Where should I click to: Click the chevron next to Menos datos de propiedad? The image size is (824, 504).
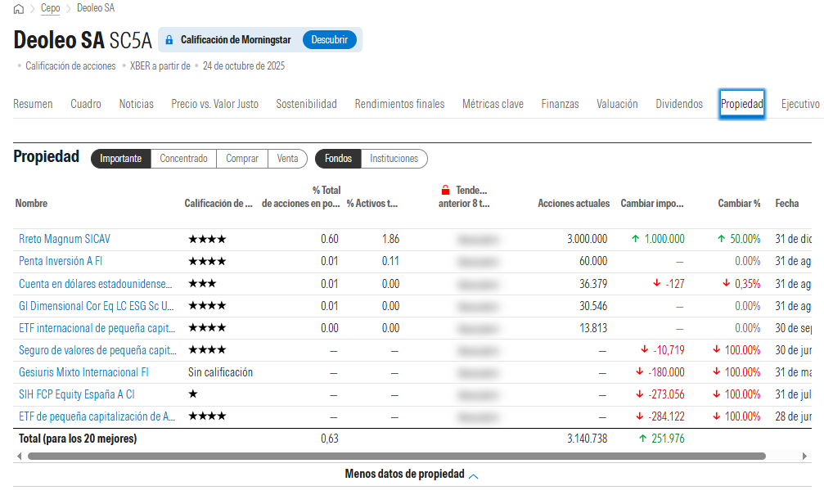[474, 476]
